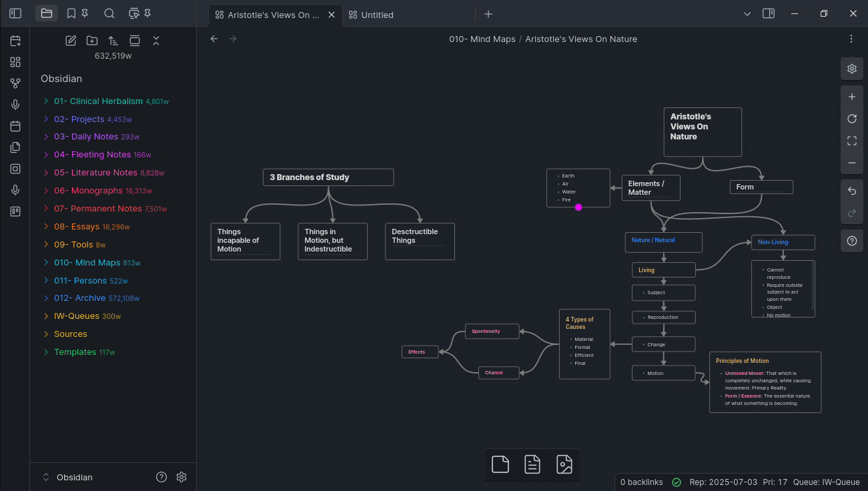Open help icon beside vault name
Screen dimensions: 868x491
pos(161,477)
